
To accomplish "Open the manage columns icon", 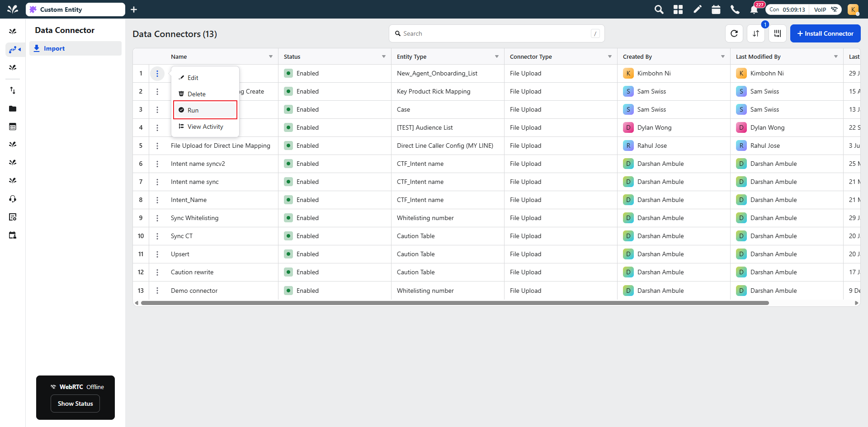I will pos(778,33).
